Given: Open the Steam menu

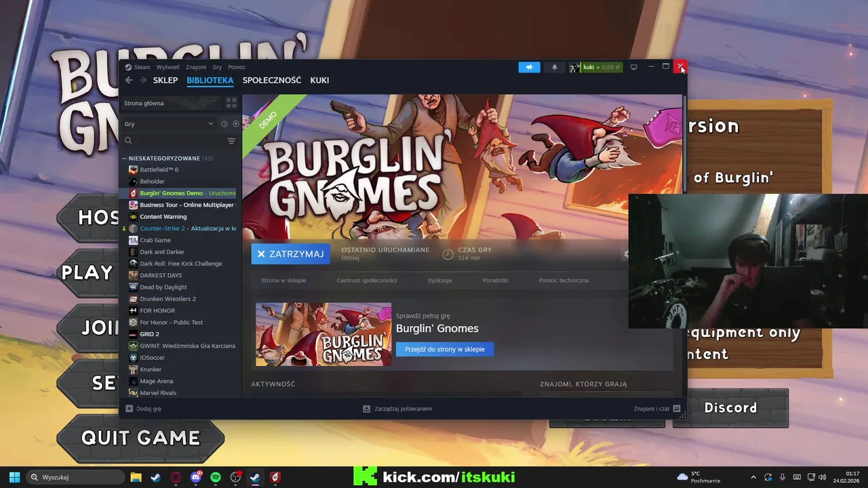Looking at the screenshot, I should click(138, 67).
